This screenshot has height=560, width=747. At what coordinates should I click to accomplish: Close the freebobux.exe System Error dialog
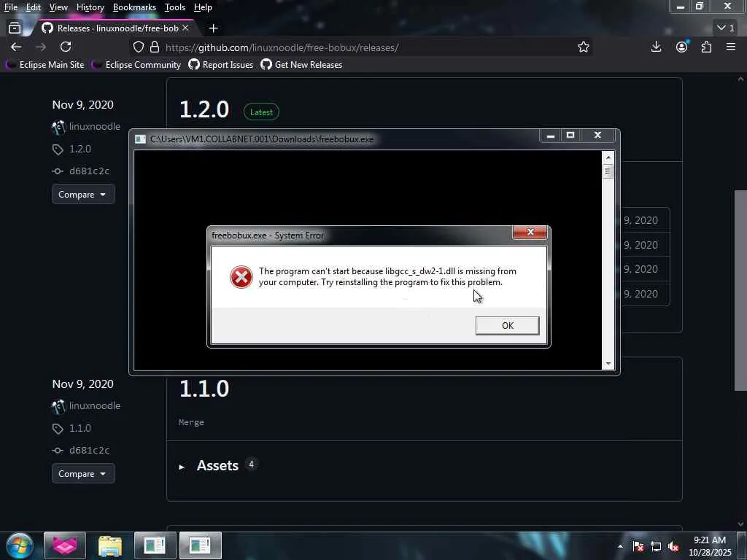(x=530, y=232)
